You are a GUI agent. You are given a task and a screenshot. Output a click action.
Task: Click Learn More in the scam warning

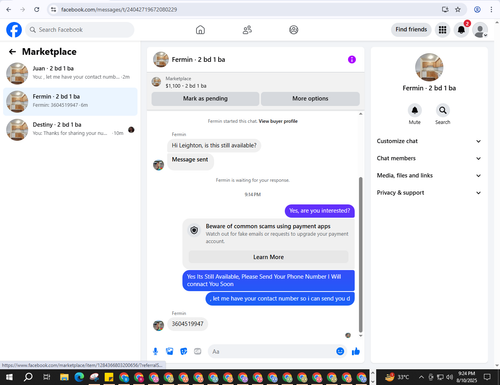tap(268, 257)
